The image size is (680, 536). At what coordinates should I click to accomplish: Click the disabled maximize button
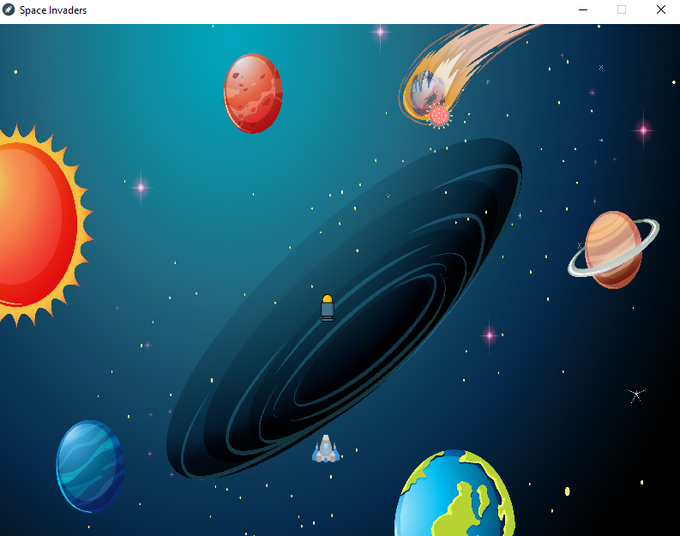pos(621,10)
